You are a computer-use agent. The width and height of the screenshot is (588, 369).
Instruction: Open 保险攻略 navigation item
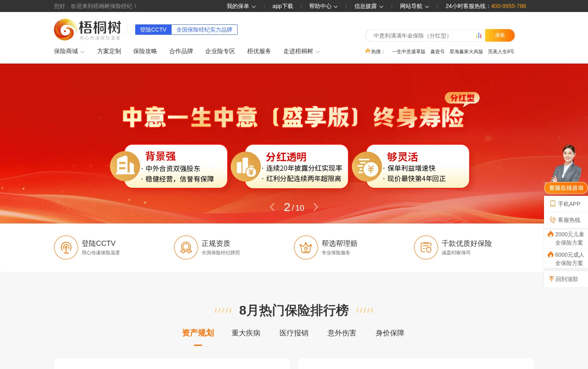point(145,51)
